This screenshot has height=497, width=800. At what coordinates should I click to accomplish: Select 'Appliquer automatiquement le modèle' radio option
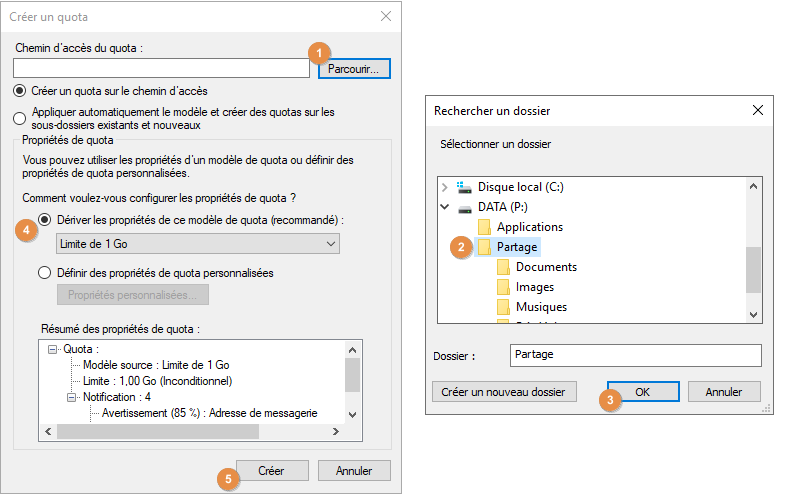[x=19, y=118]
